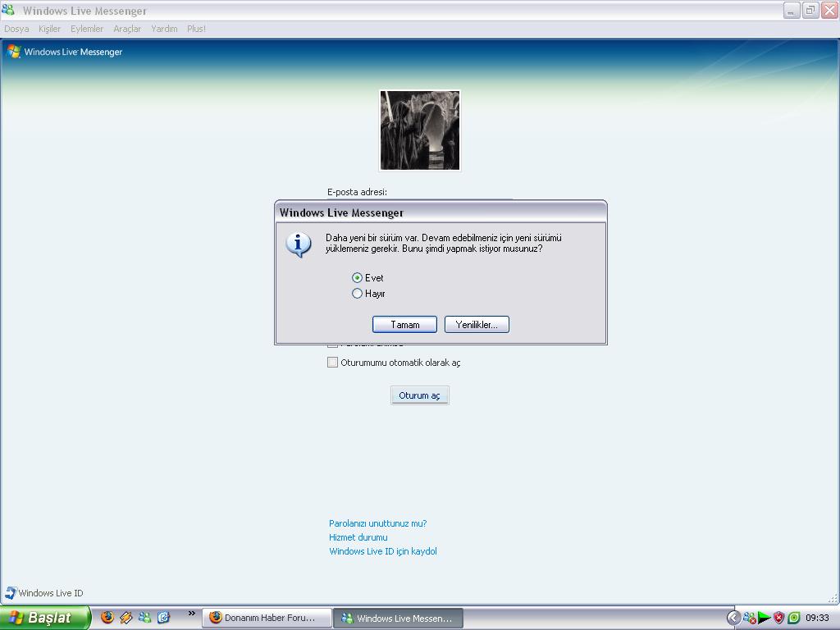Open the Dosya menu
This screenshot has width=840, height=630.
[16, 29]
